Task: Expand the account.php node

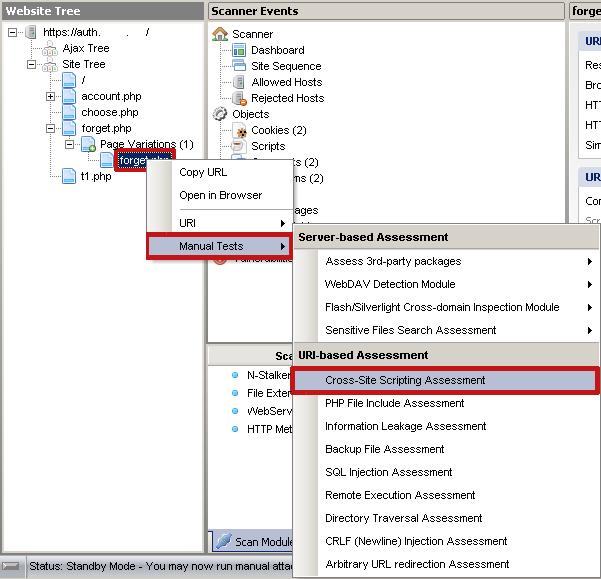Action: [x=50, y=96]
